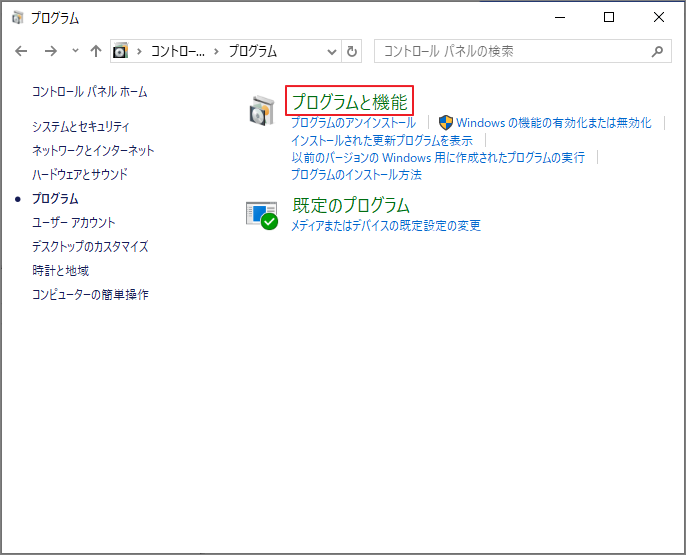Select プログラム in the sidebar
The image size is (686, 555).
point(55,199)
